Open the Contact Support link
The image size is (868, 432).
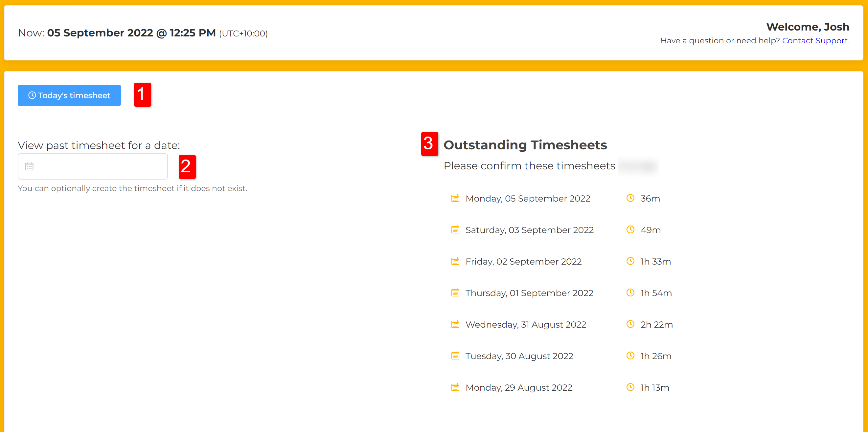point(814,40)
